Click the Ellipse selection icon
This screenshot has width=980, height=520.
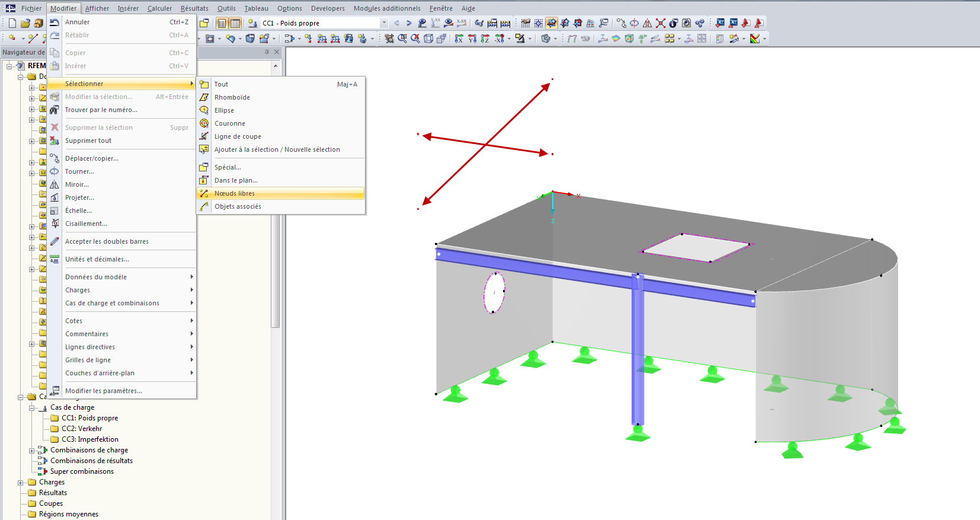204,110
